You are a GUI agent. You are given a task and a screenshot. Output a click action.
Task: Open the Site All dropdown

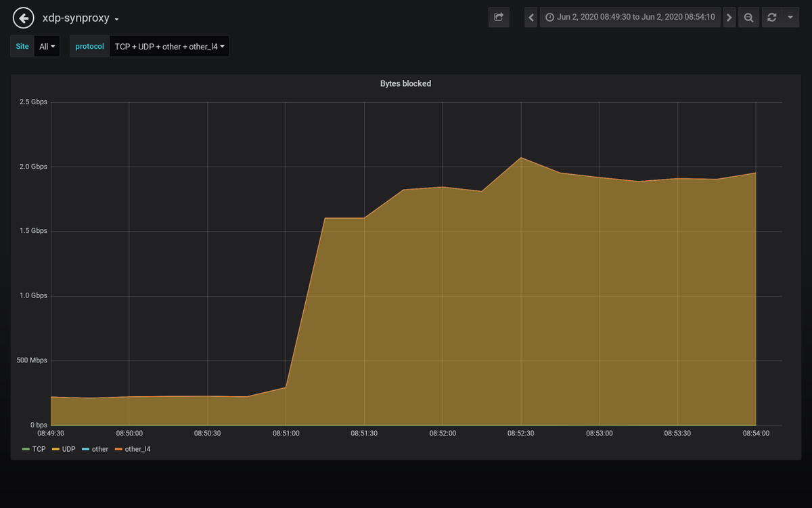point(47,46)
